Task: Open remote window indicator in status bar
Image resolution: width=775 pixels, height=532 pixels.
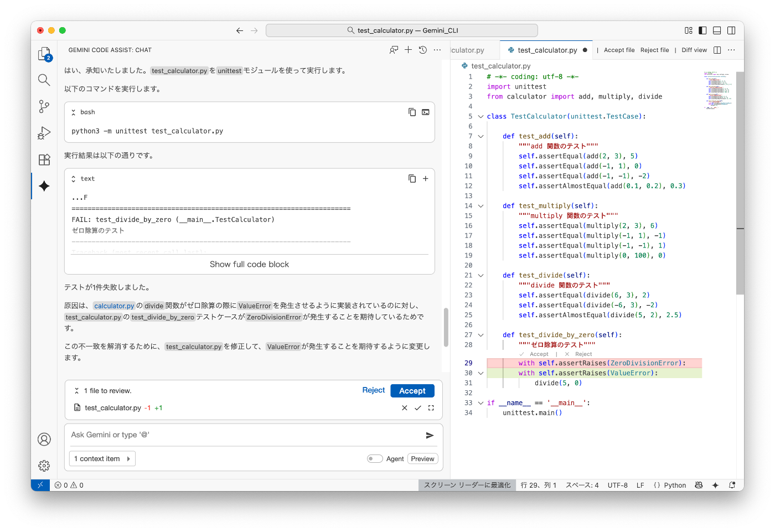Action: click(40, 485)
